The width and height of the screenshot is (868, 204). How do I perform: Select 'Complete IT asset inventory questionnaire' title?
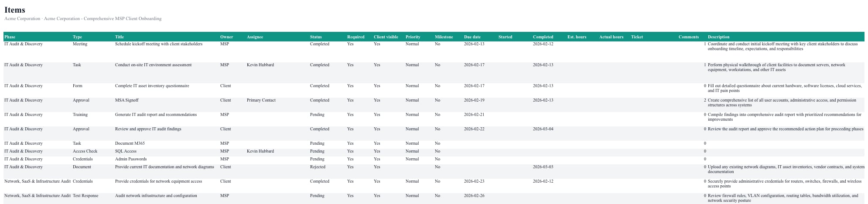click(152, 86)
